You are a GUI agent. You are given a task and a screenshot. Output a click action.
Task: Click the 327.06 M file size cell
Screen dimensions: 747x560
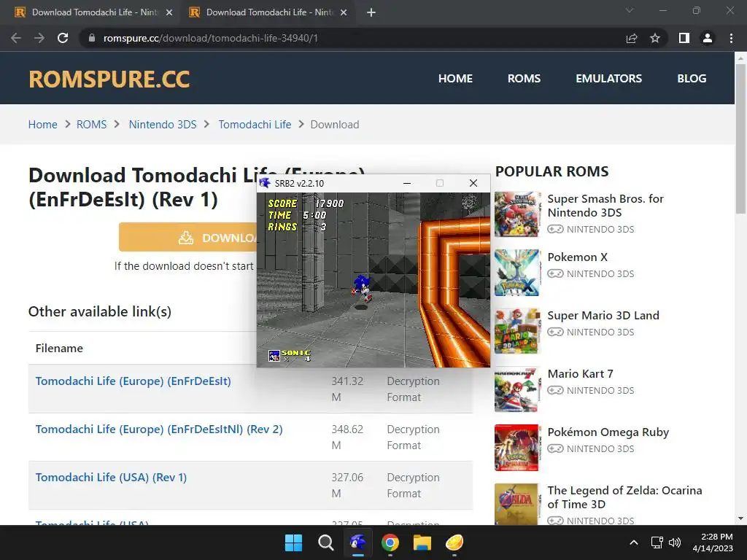pyautogui.click(x=347, y=485)
